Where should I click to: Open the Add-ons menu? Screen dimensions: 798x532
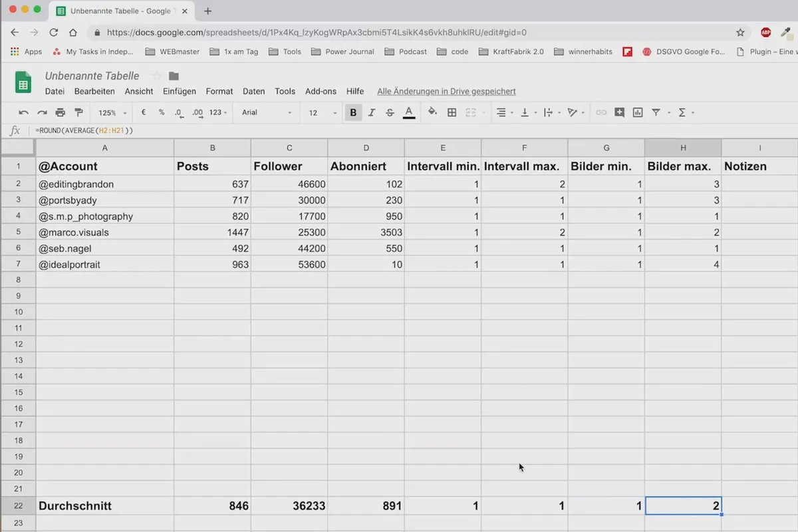pos(321,91)
